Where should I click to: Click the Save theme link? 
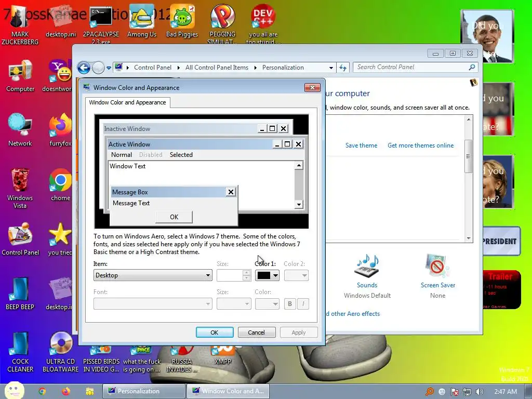point(361,145)
